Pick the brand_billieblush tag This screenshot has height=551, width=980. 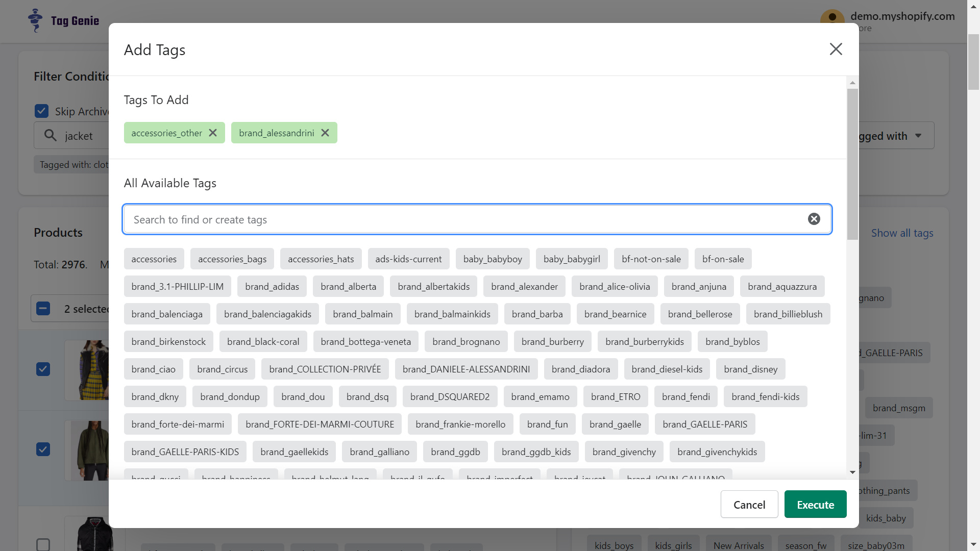click(788, 314)
